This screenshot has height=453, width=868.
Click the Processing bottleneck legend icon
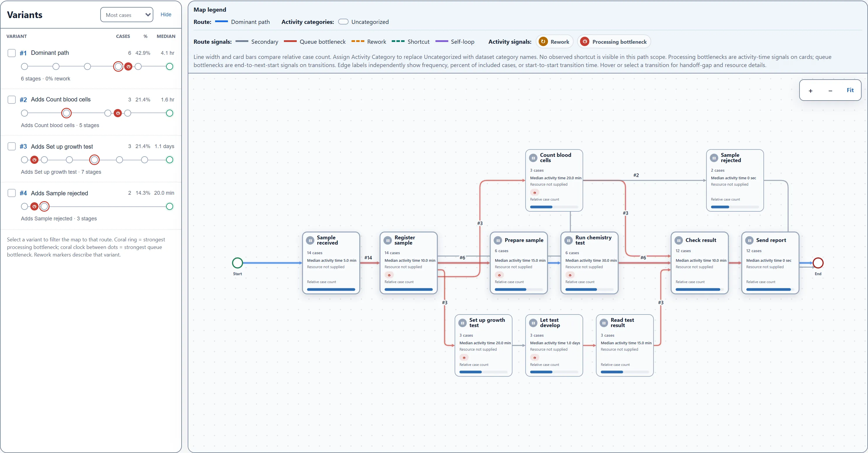[x=585, y=41]
